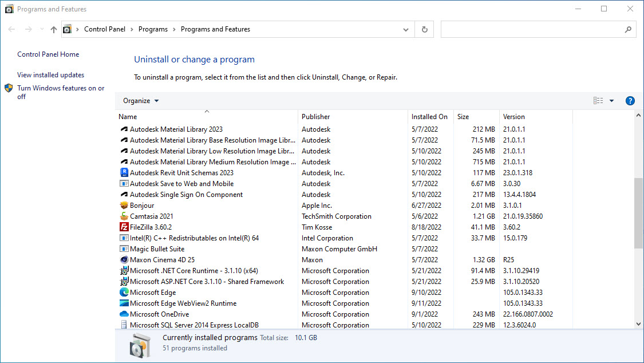
Task: Go up one level with the up arrow
Action: [53, 29]
